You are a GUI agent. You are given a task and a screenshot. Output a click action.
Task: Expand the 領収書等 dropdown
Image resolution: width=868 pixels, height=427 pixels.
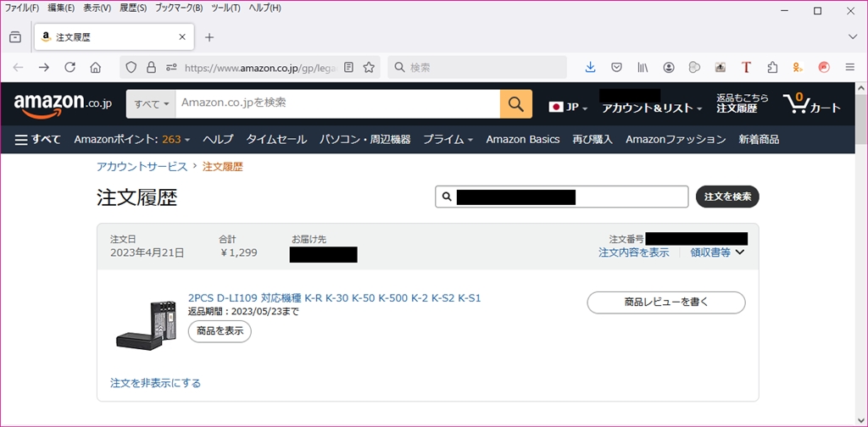(x=717, y=252)
